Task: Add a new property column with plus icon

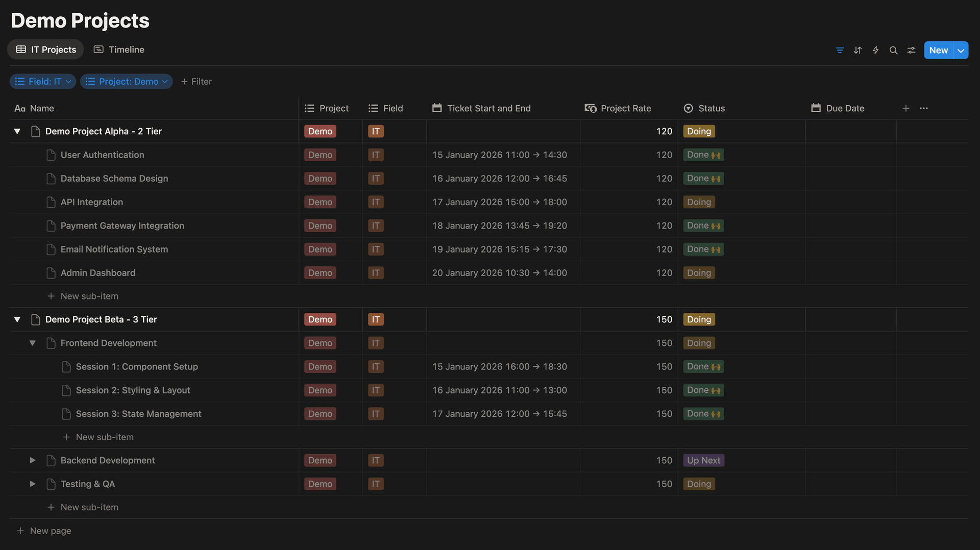Action: (905, 108)
